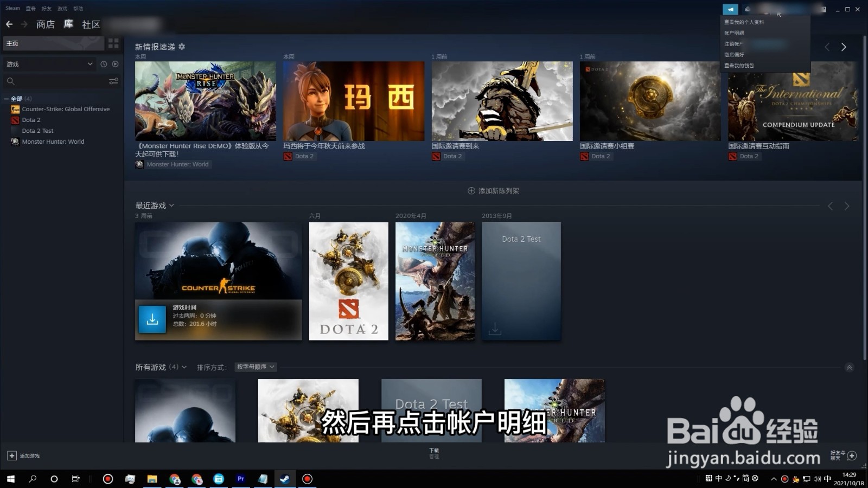Viewport: 868px width, 488px height.
Task: Go to the 社区 tab
Action: click(x=91, y=24)
